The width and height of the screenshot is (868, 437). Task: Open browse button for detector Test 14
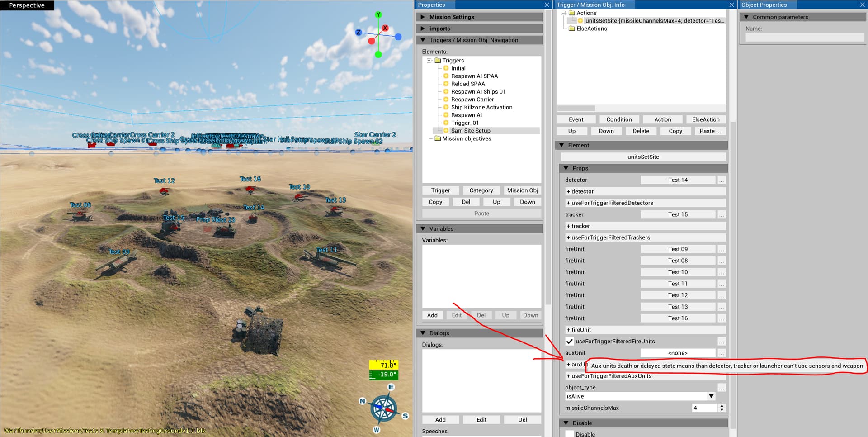(x=722, y=180)
